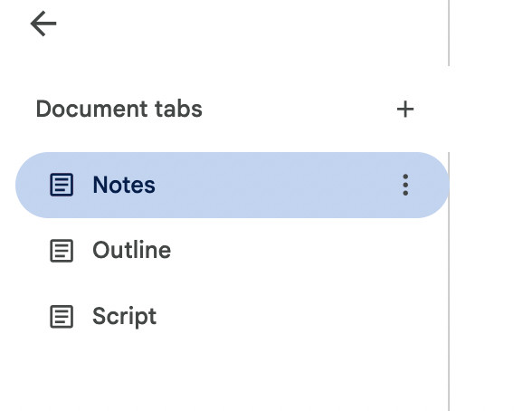
Task: Click the highlighted Notes row background
Action: tap(271, 185)
